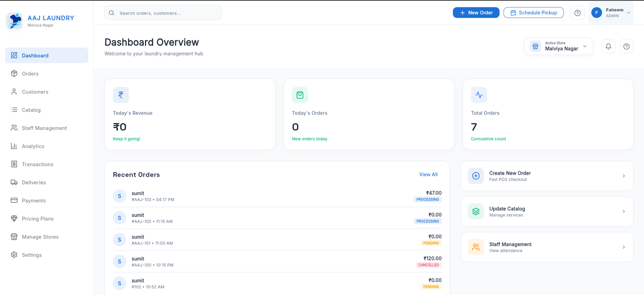Open the Active Store Malviya Nagar dropdown
Screen dimensions: 644x295
point(558,46)
